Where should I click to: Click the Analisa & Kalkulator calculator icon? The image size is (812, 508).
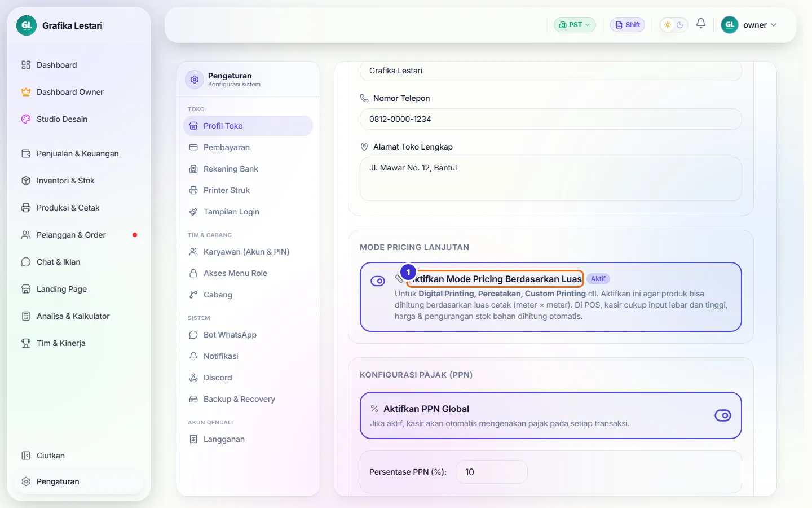26,316
